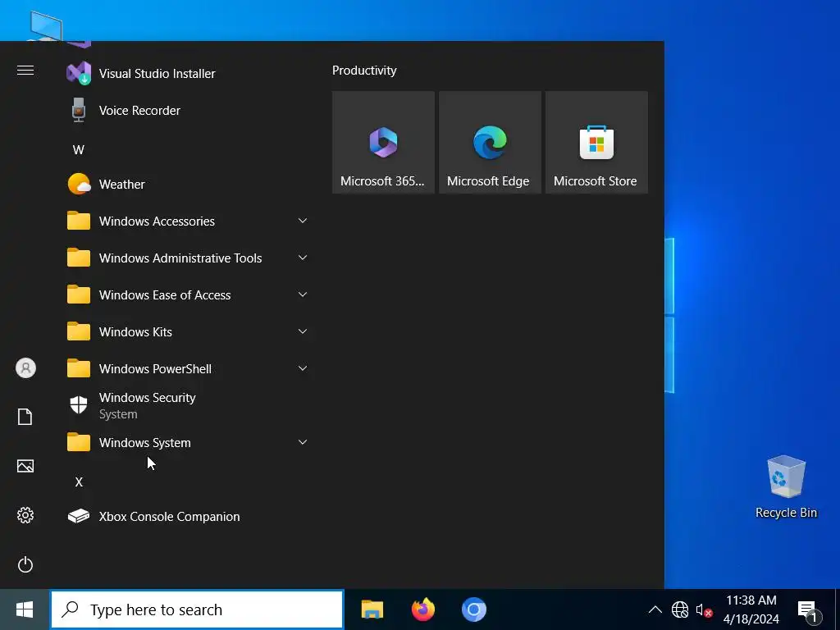Show hidden tray icons arrow
The height and width of the screenshot is (630, 840).
(x=655, y=609)
